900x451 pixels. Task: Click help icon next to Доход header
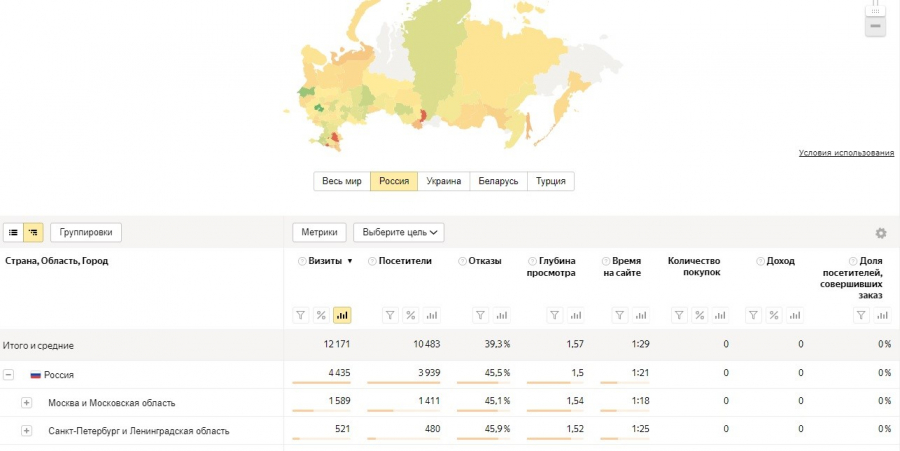coord(760,261)
